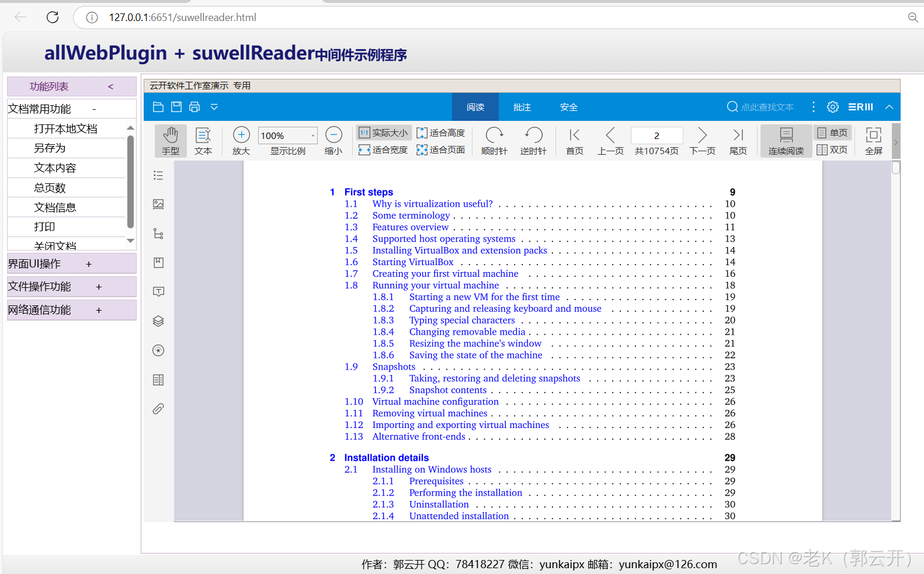Collapse the ribbon with the up chevron

(x=889, y=107)
